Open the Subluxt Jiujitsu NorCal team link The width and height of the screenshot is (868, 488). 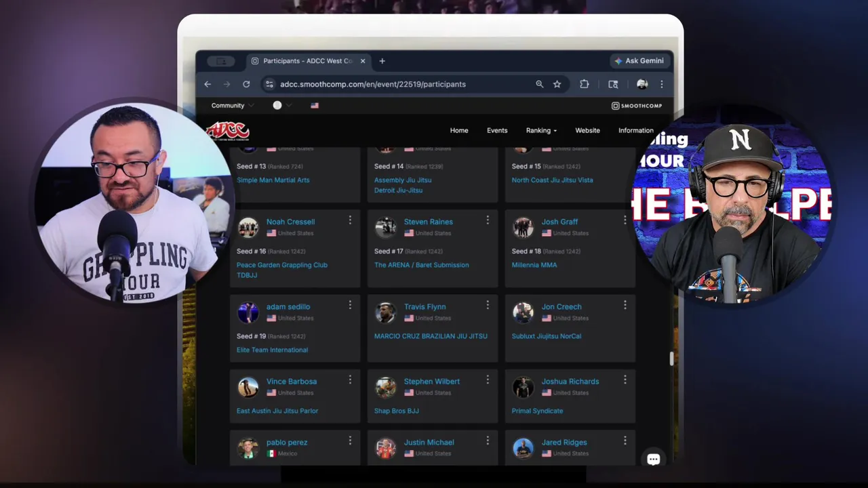[546, 336]
